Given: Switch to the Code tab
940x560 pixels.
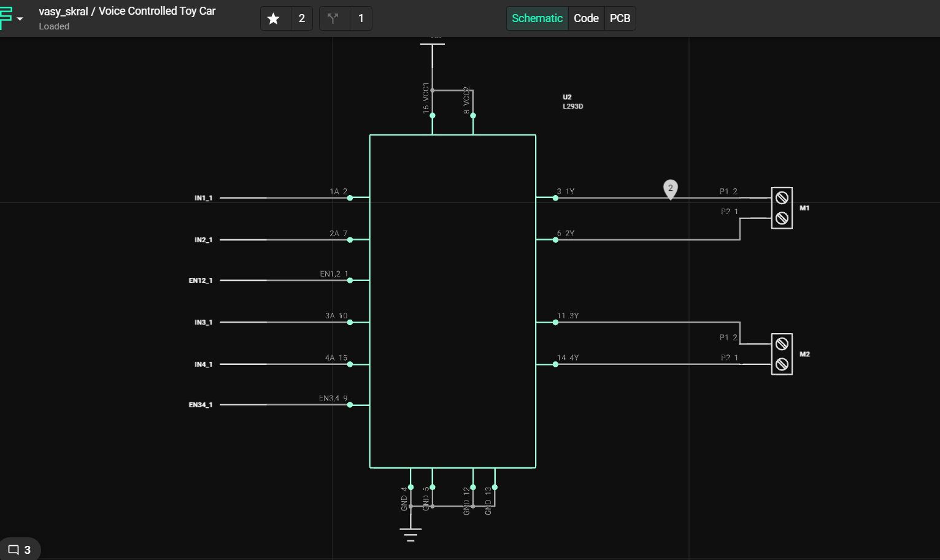Looking at the screenshot, I should pyautogui.click(x=586, y=18).
